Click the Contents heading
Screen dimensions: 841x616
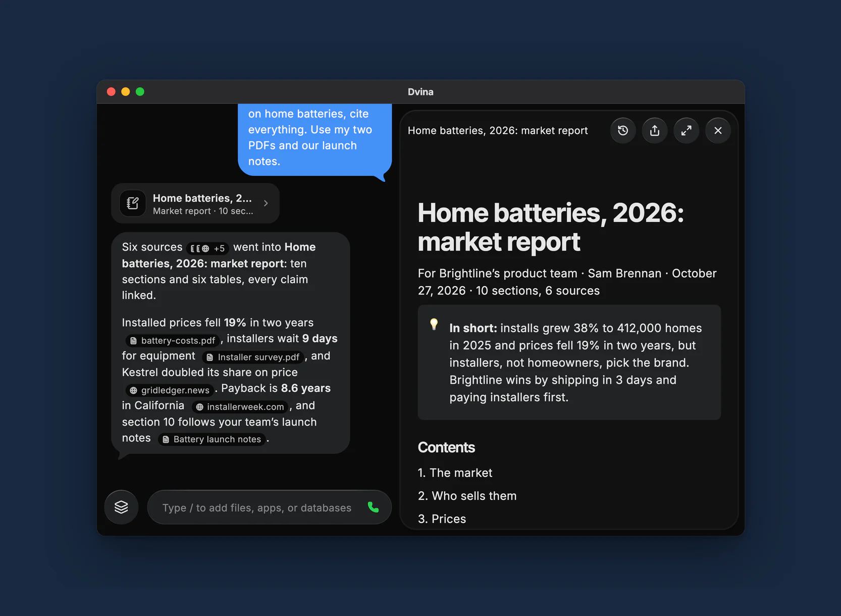click(446, 447)
